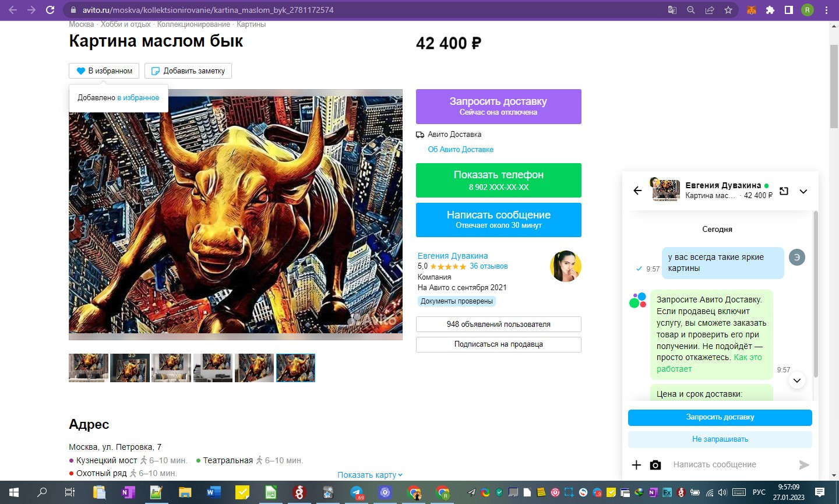Open the Windows notification center

click(x=820, y=492)
